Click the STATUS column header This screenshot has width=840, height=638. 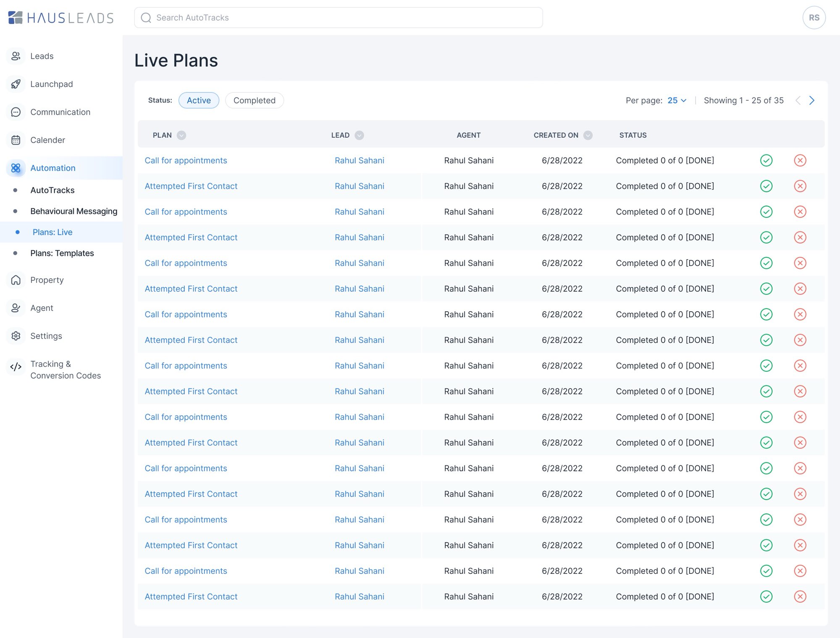[633, 135]
